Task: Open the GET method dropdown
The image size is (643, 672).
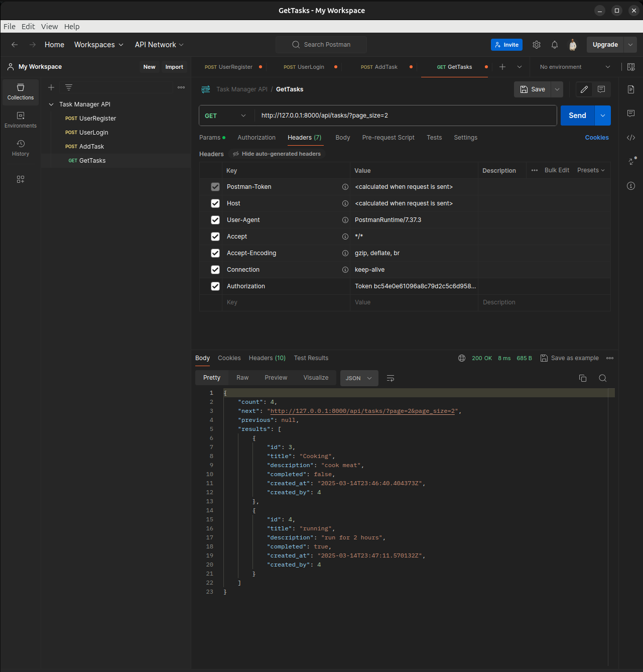Action: click(x=226, y=116)
